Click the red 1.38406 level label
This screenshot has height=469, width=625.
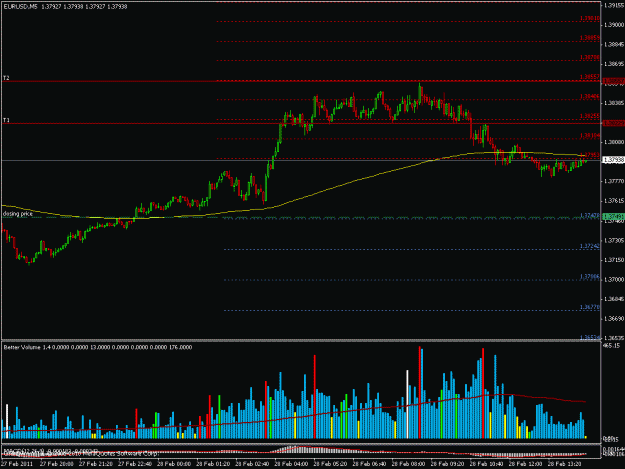(x=590, y=96)
